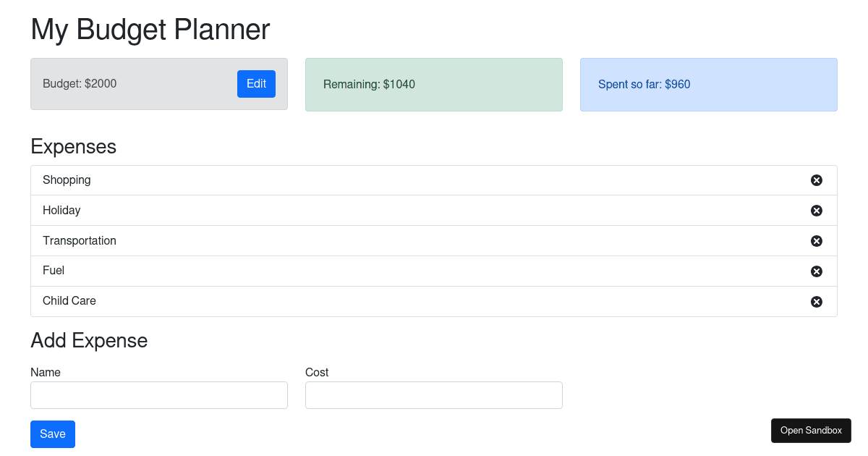Screen dimensions: 868x456
Task: Delete the Shopping expense
Action: point(817,180)
